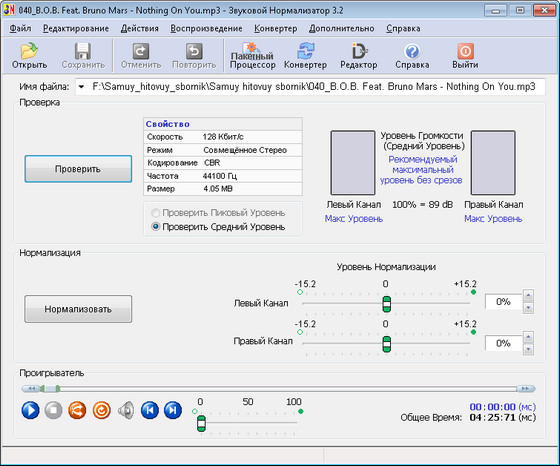Screen dimensions: 560x466
Task: Start playback with the blue play button
Action: pyautogui.click(x=30, y=410)
